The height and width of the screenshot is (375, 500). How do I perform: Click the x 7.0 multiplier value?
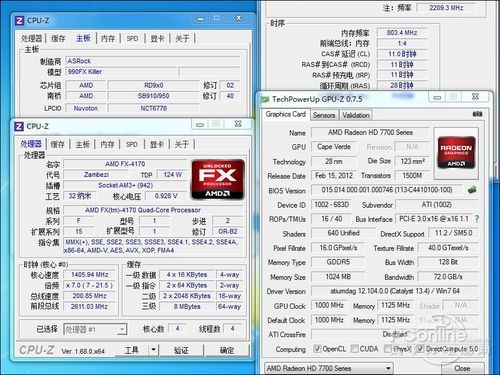89,285
